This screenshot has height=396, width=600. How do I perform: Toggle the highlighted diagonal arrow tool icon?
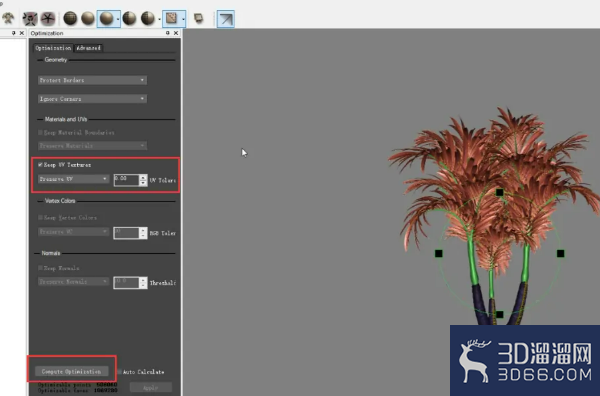pyautogui.click(x=226, y=19)
